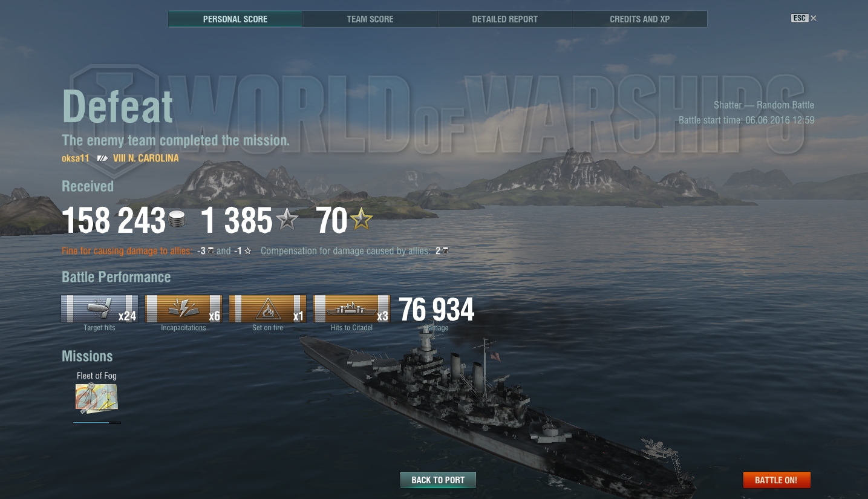Open the Detailed Report tab
The image size is (868, 499).
(x=505, y=19)
